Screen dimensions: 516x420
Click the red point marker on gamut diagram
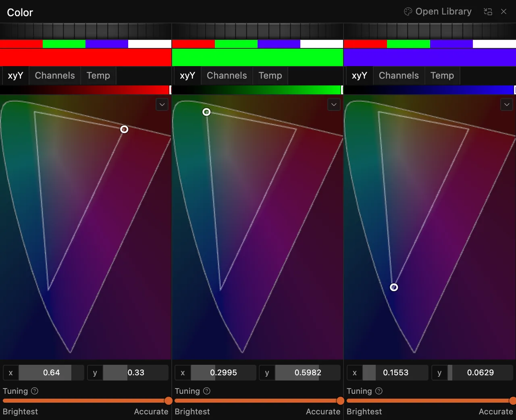(x=124, y=129)
